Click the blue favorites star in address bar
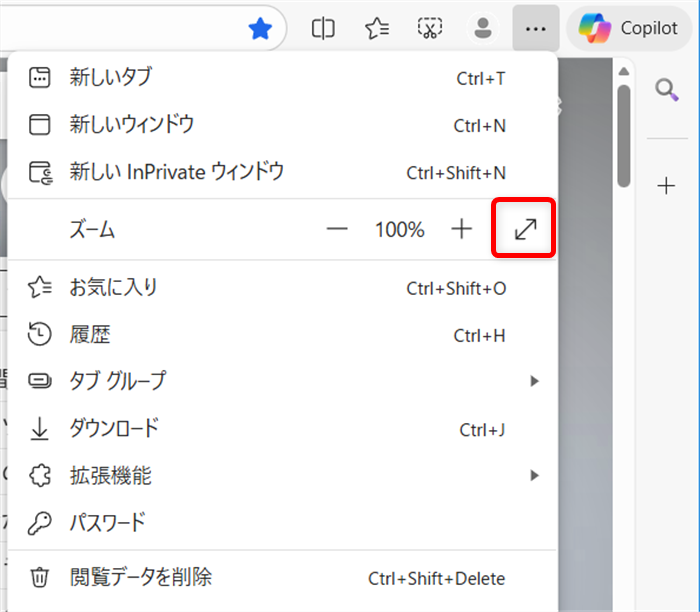700x612 pixels. point(260,29)
